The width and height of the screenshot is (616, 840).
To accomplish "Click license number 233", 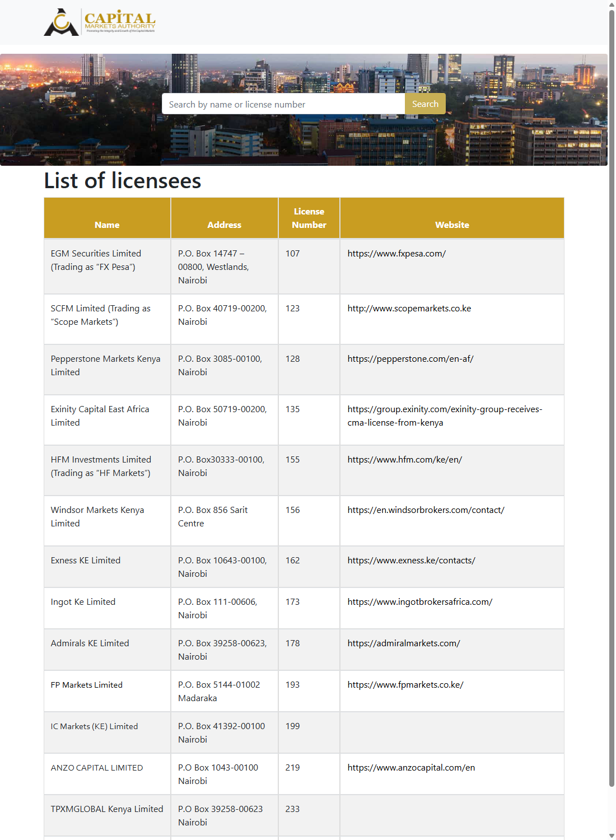I will click(x=292, y=809).
